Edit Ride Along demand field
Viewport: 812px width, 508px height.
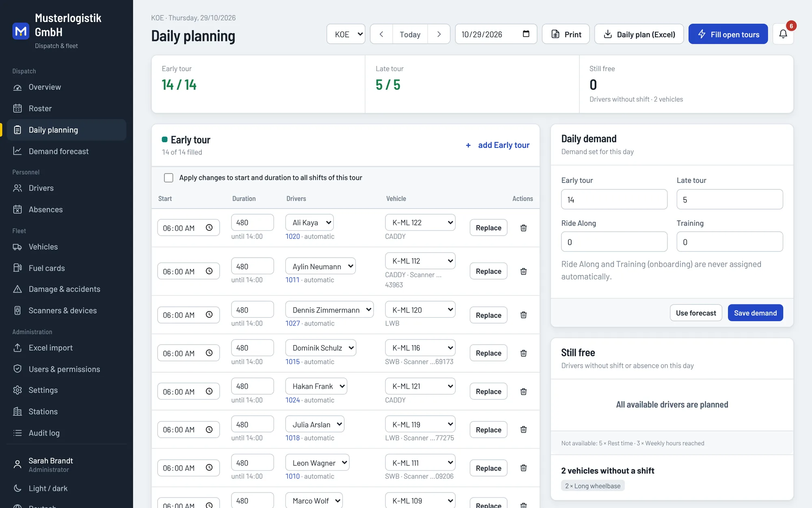pos(614,242)
